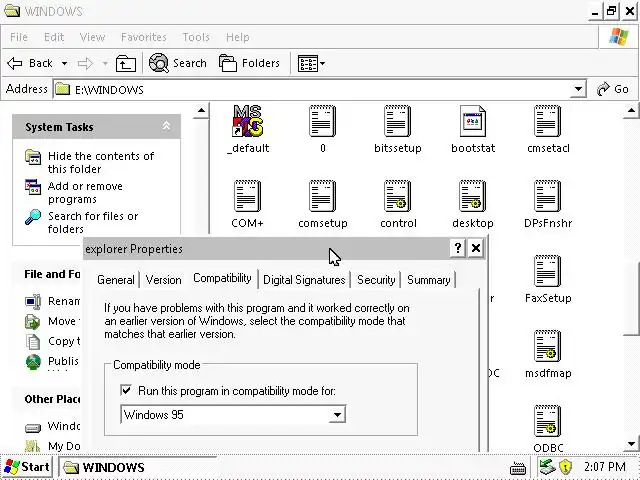Click the file list scrollbar down arrow

631,444
